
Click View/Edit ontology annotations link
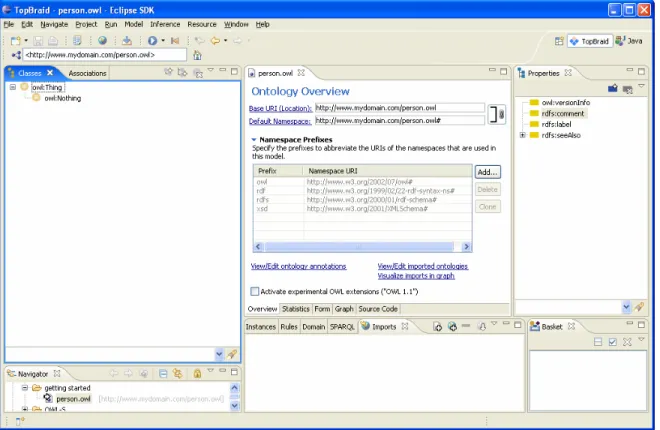pyautogui.click(x=298, y=266)
